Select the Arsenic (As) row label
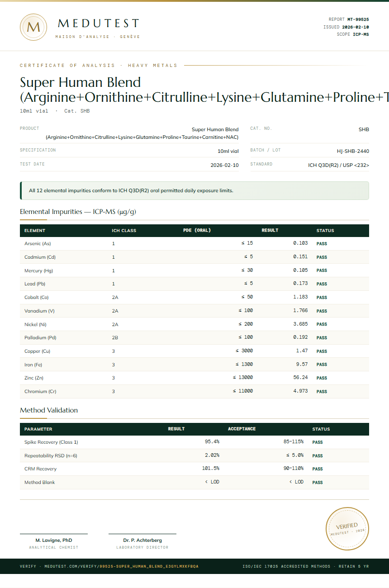 pos(38,244)
